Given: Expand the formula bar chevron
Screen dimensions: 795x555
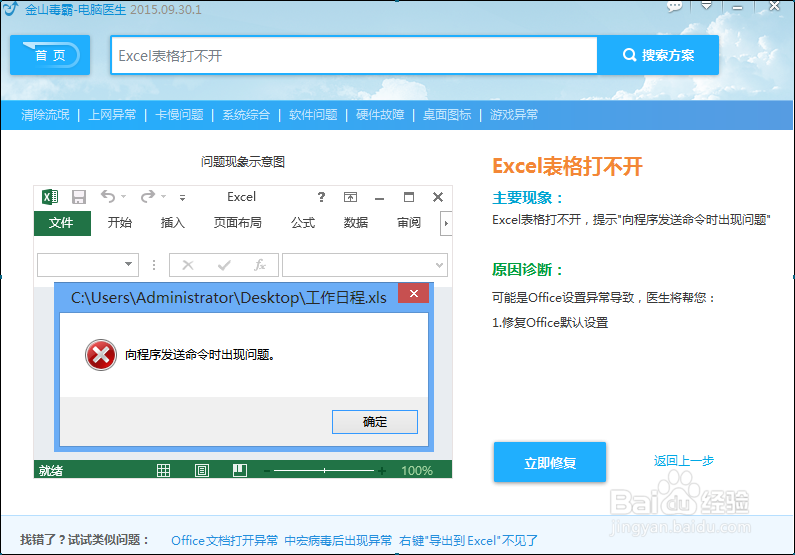Looking at the screenshot, I should coord(440,265).
